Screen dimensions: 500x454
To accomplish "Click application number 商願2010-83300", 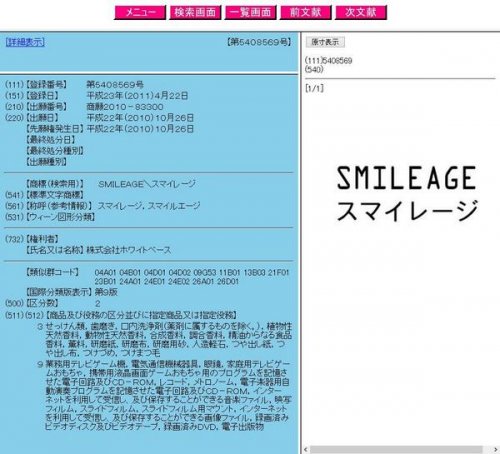I will click(x=125, y=107).
